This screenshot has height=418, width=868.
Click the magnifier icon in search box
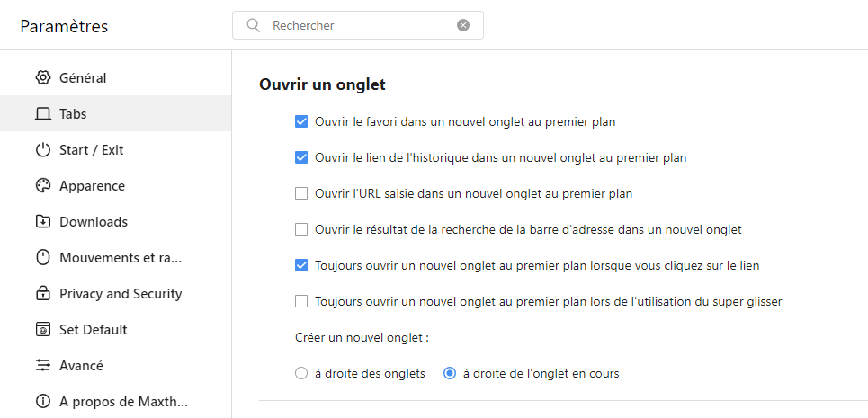pyautogui.click(x=253, y=25)
